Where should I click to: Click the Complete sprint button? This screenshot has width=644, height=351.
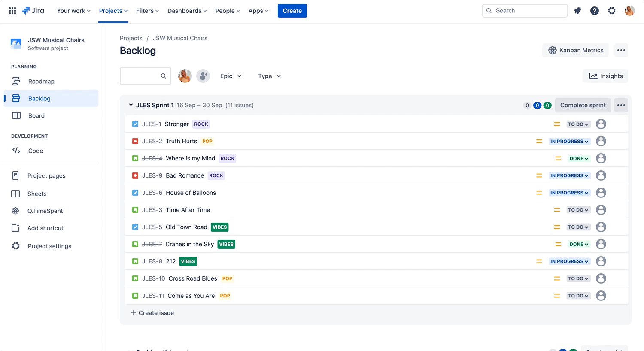pos(583,105)
